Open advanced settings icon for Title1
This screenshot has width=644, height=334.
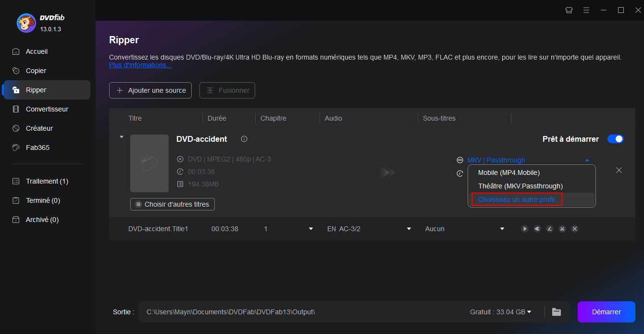click(x=537, y=229)
